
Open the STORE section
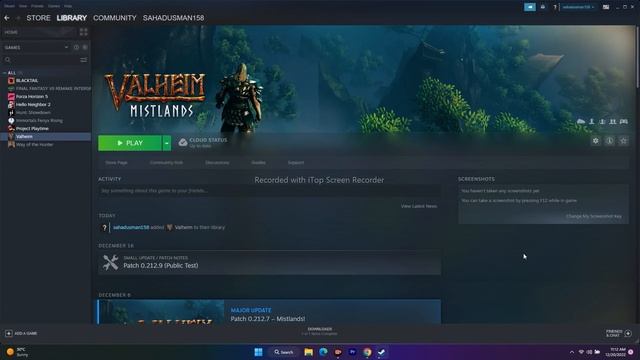[38, 18]
